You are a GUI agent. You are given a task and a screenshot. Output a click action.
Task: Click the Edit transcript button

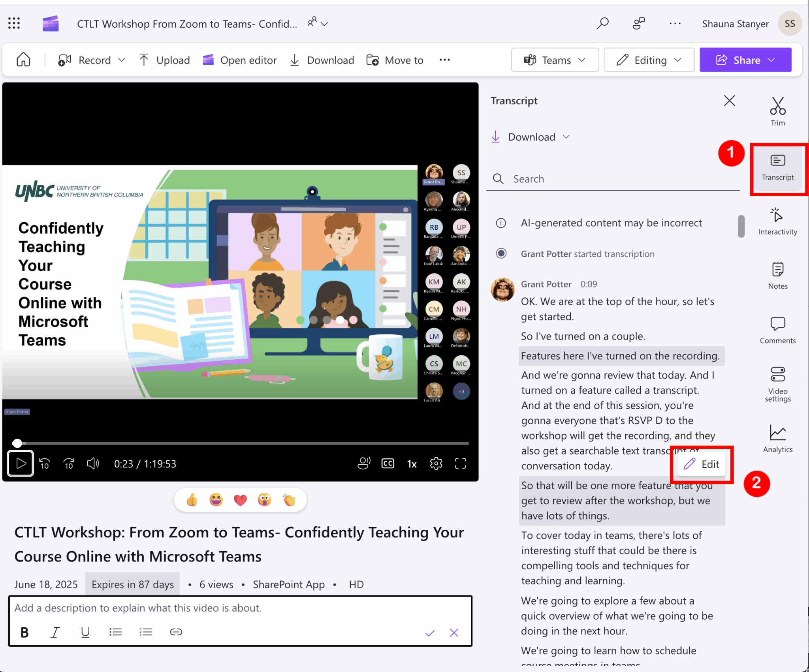(702, 464)
